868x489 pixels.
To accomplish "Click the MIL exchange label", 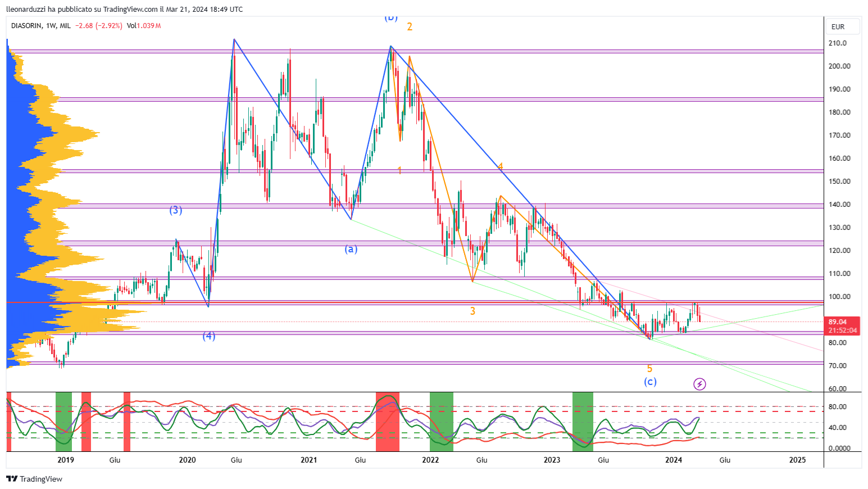I will point(65,26).
